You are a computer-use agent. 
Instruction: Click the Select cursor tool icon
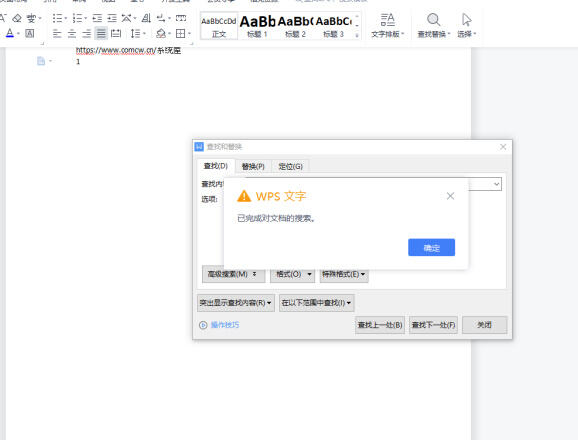click(466, 19)
